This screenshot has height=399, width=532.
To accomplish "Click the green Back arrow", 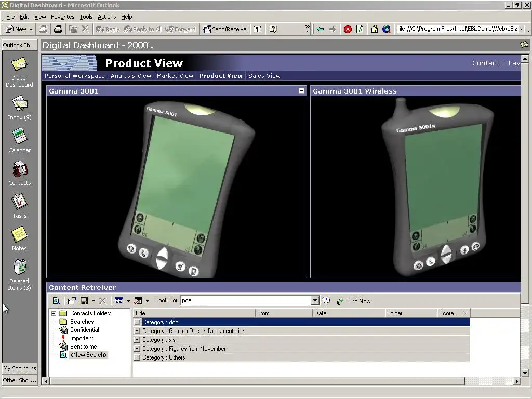I will (320, 29).
